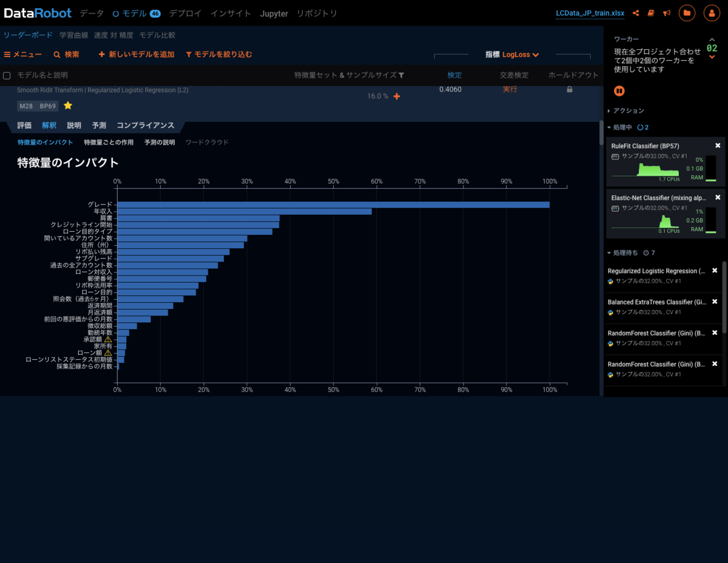Viewport: 728px width, 563px height.
Task: Expand the アクション section
Action: click(x=626, y=110)
